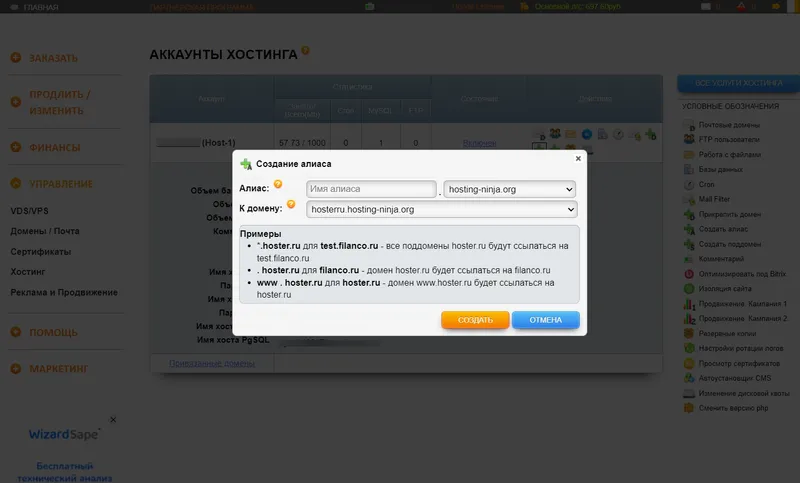Screen dimensions: 800x483
Task: Click the Включен status link
Action: [x=480, y=143]
